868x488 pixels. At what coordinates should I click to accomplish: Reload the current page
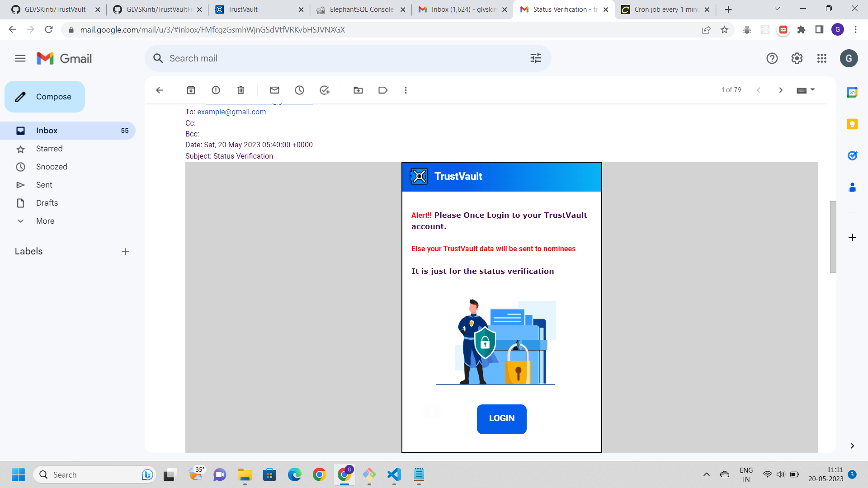click(49, 30)
